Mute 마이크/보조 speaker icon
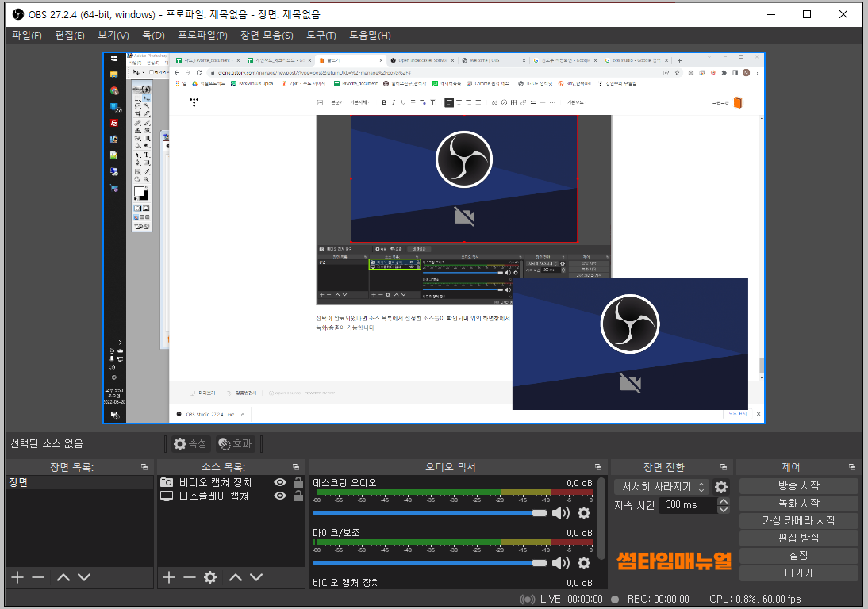Viewport: 868px width, 609px height. click(561, 563)
